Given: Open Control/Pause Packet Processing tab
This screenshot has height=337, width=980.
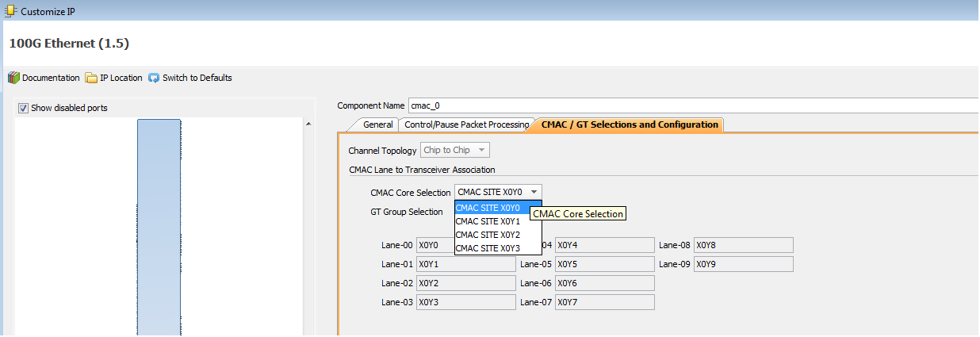Looking at the screenshot, I should (466, 124).
